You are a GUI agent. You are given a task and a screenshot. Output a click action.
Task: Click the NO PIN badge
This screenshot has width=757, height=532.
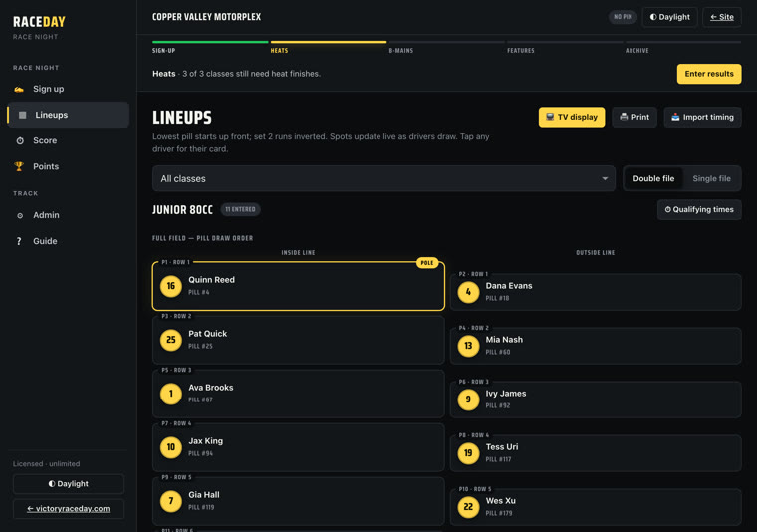coord(623,17)
